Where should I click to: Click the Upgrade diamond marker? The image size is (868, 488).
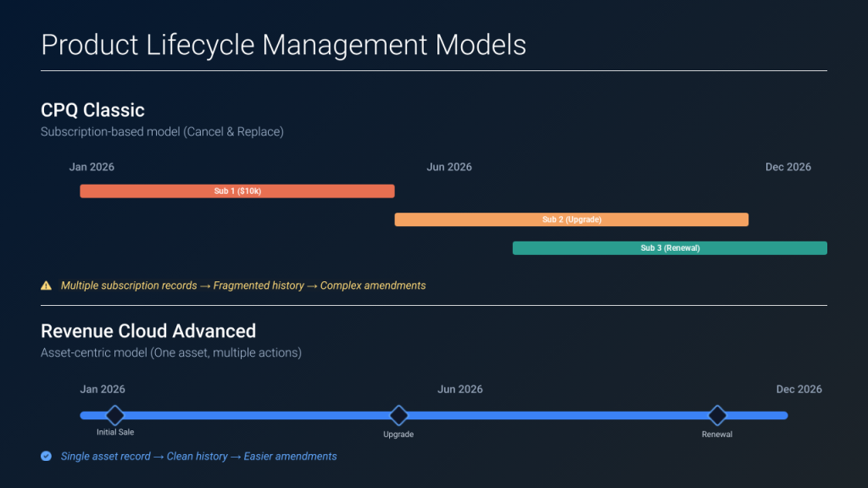398,415
